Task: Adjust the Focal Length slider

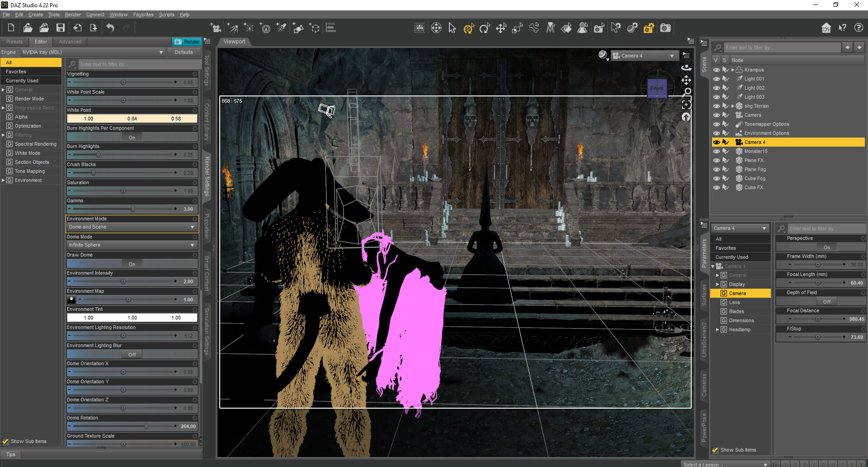Action: point(817,283)
